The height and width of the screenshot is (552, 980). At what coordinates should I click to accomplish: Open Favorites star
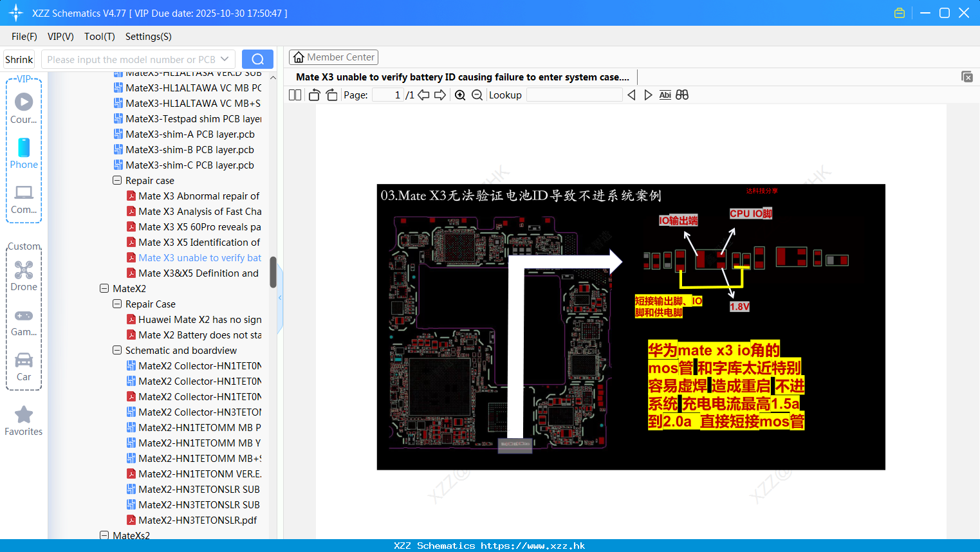coord(24,421)
